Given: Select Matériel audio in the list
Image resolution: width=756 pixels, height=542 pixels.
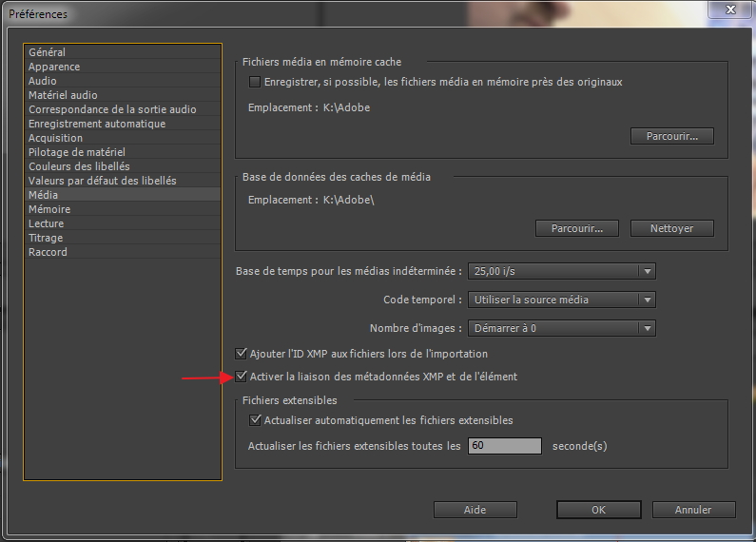Looking at the screenshot, I should pos(123,95).
